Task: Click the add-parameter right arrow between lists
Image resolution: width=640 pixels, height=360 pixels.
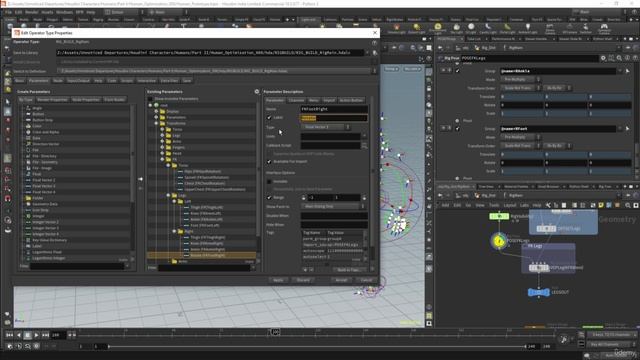Action: coord(140,179)
